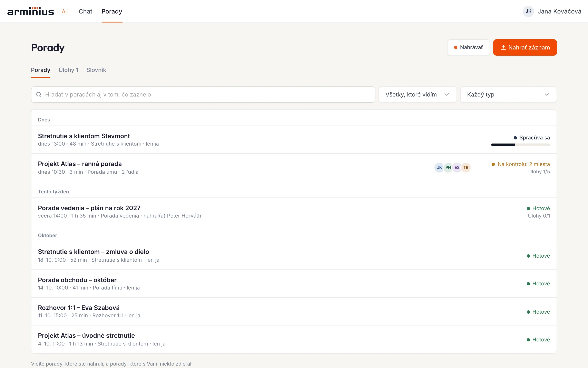The width and height of the screenshot is (588, 368).
Task: Click the JK user avatar in header
Action: pyautogui.click(x=528, y=11)
